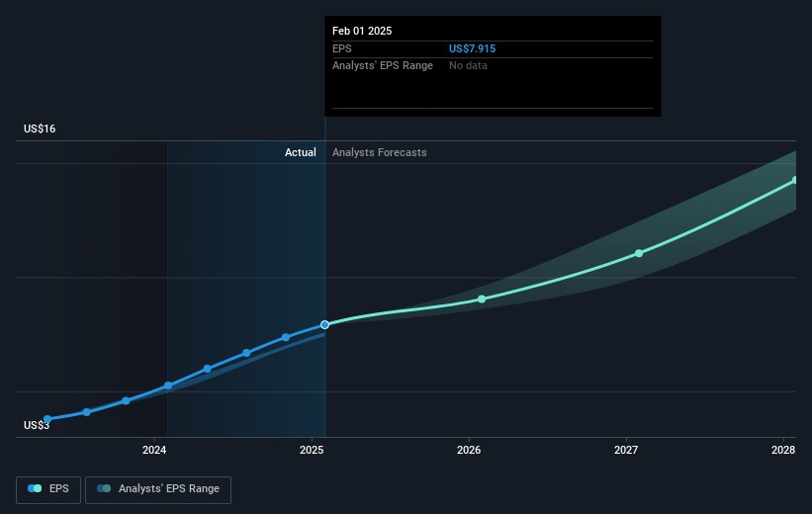Click the final 2028 forecast data point
The height and width of the screenshot is (514, 812).
(795, 180)
